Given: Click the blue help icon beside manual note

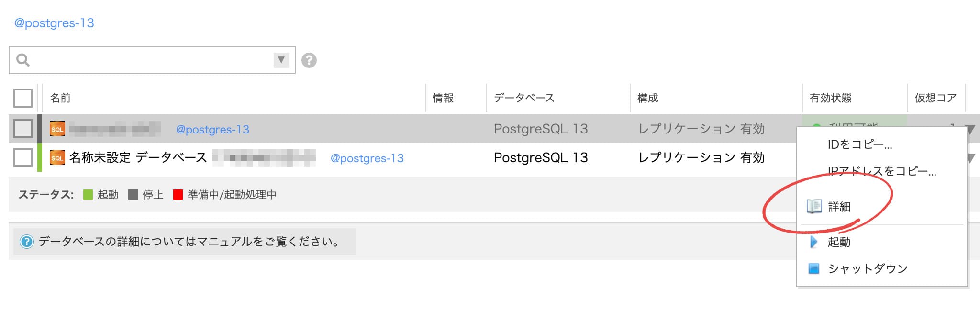Looking at the screenshot, I should click(x=27, y=242).
